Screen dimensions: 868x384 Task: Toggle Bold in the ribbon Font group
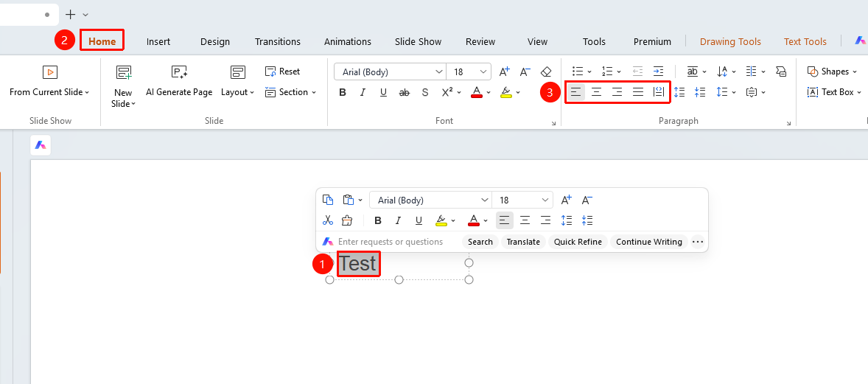tap(343, 93)
